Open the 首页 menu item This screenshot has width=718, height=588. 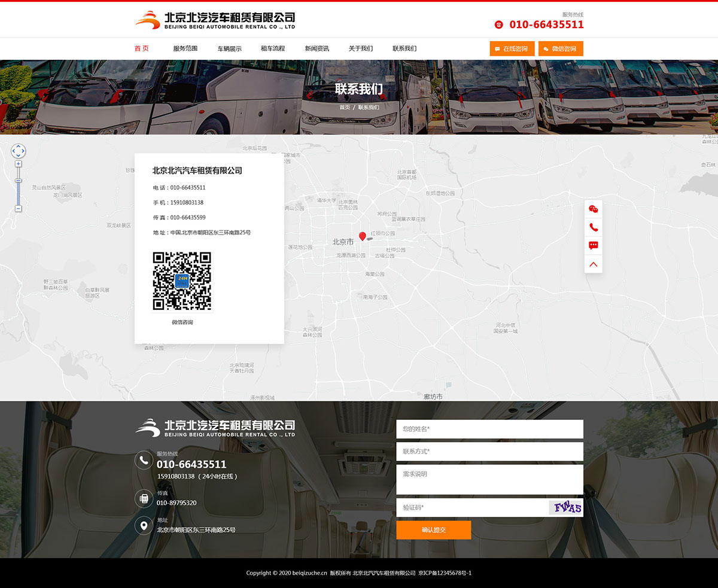(142, 48)
